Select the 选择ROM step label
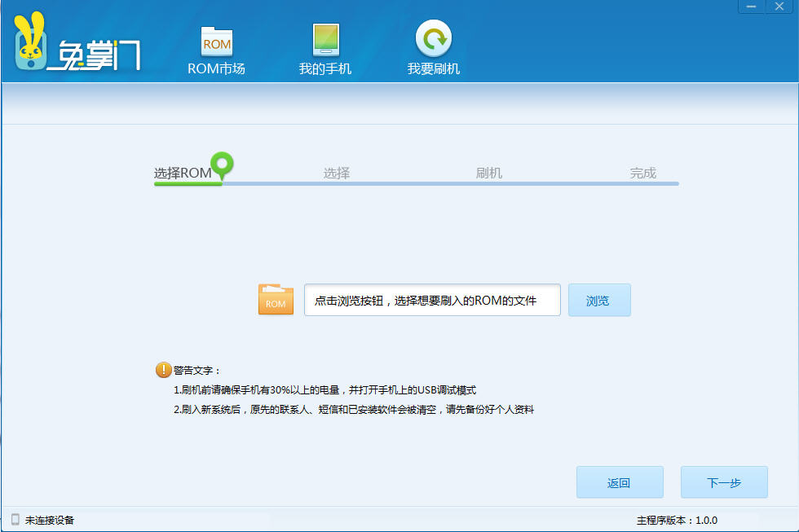Viewport: 799px width, 532px height. pos(183,173)
